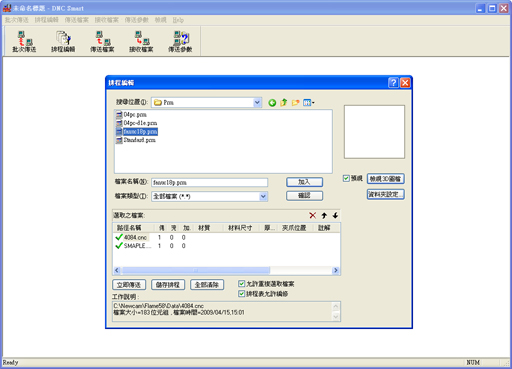Open the 排程編輯 schedule editing toolbar icon

(63, 41)
